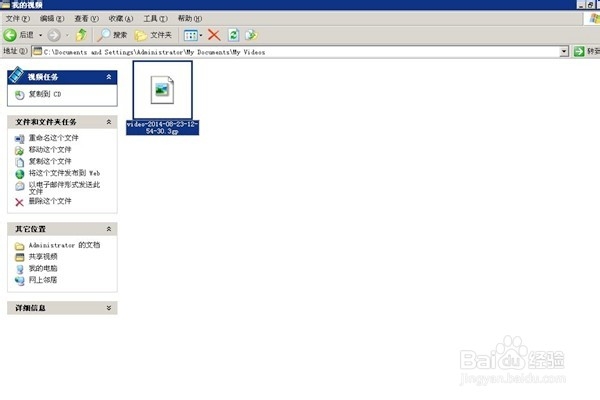Expand the address bar dropdown arrow
This screenshot has width=600, height=400.
pos(564,52)
